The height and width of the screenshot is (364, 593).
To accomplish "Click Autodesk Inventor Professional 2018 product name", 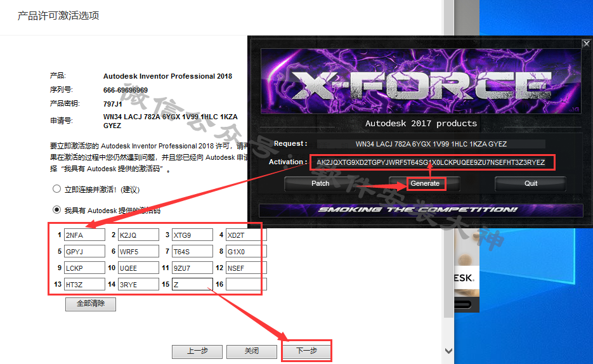I will click(167, 76).
